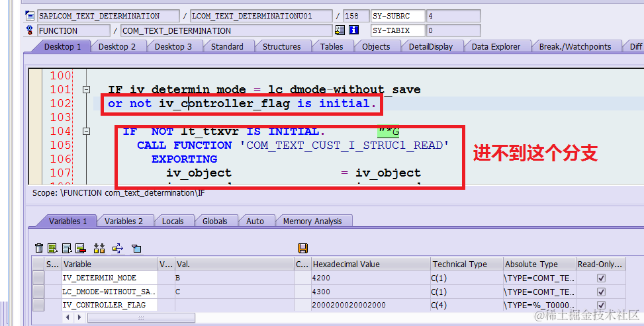The height and width of the screenshot is (326, 644).
Task: Toggle Read-Only checkbox for LC_DMODE-WITHOUT_SA row
Action: tap(601, 292)
